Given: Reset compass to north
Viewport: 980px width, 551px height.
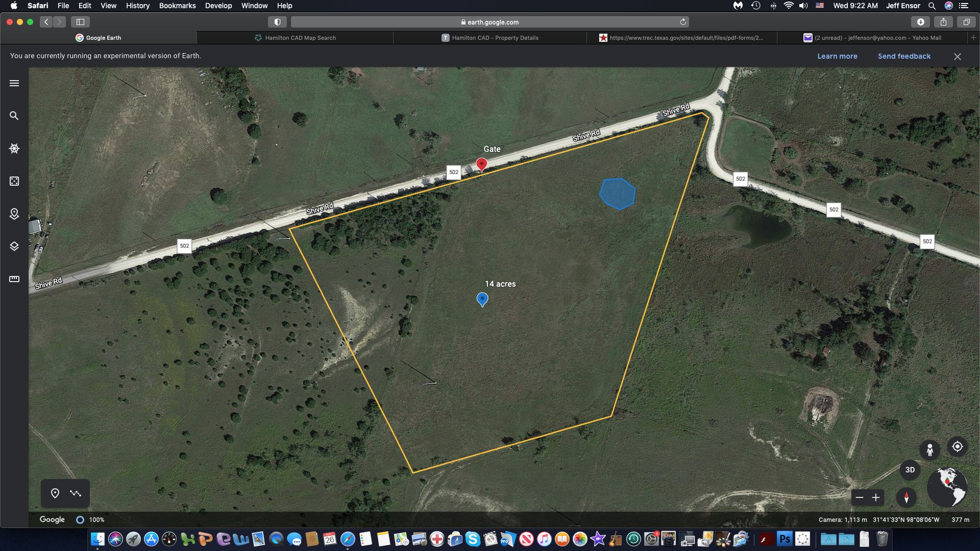Looking at the screenshot, I should pos(906,497).
